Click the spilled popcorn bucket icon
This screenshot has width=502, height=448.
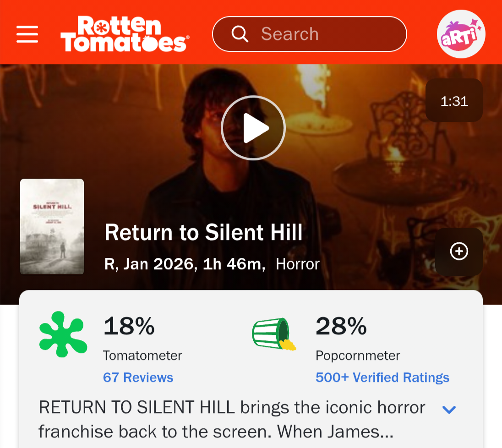tap(273, 334)
